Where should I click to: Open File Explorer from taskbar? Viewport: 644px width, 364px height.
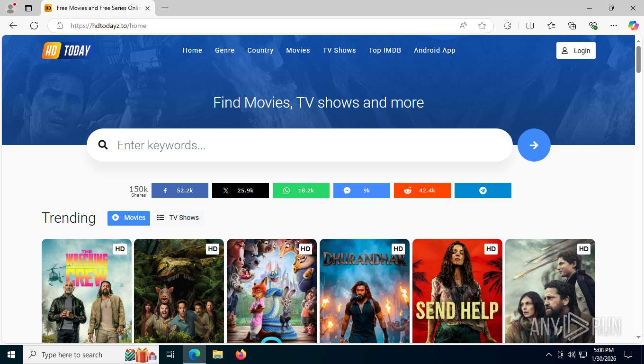point(217,355)
